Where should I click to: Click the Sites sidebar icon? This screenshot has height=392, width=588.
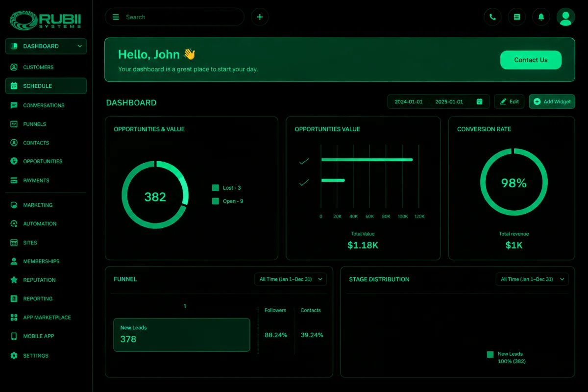coord(14,243)
